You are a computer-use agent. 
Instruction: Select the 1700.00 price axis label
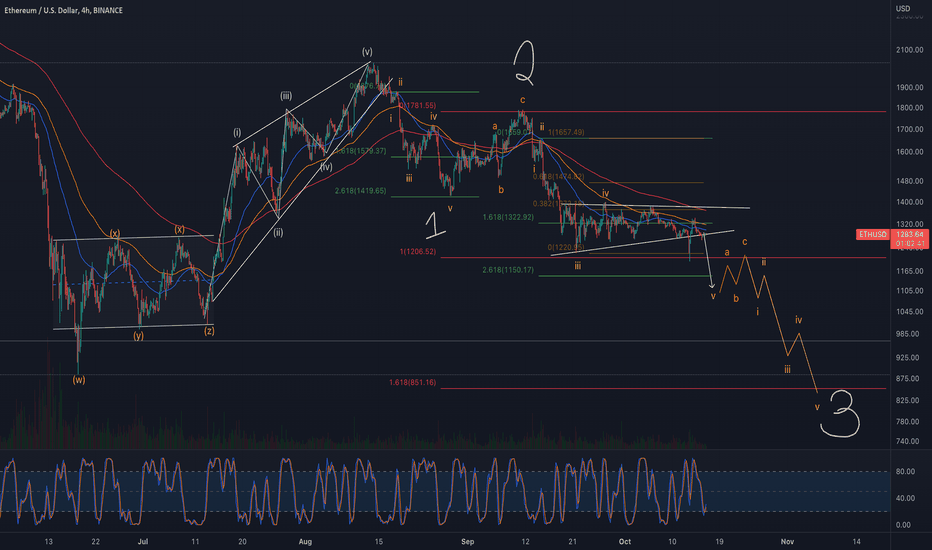(909, 129)
